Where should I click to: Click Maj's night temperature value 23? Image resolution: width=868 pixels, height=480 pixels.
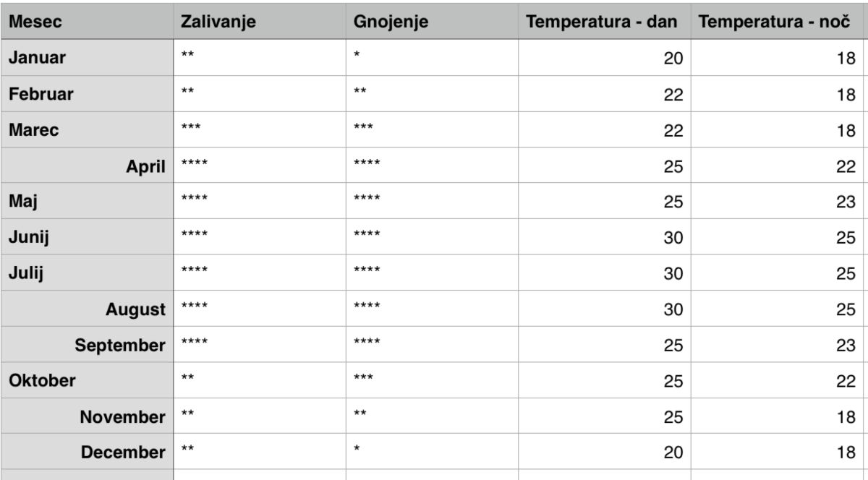tap(846, 202)
